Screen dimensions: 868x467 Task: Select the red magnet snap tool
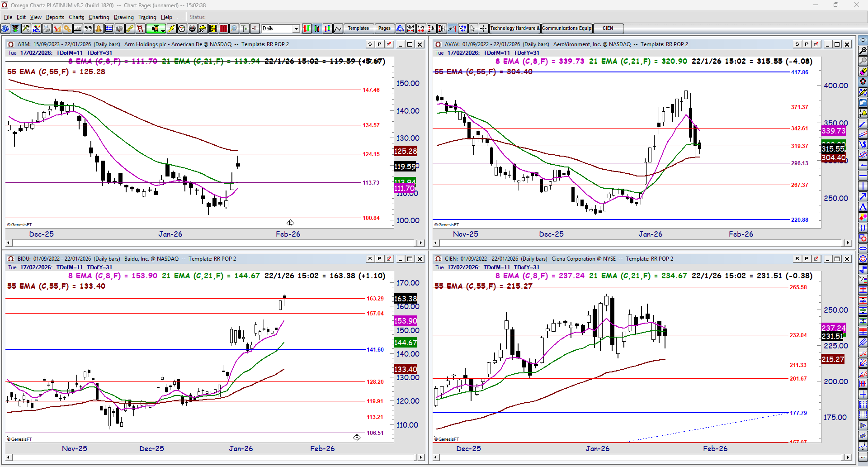click(863, 82)
